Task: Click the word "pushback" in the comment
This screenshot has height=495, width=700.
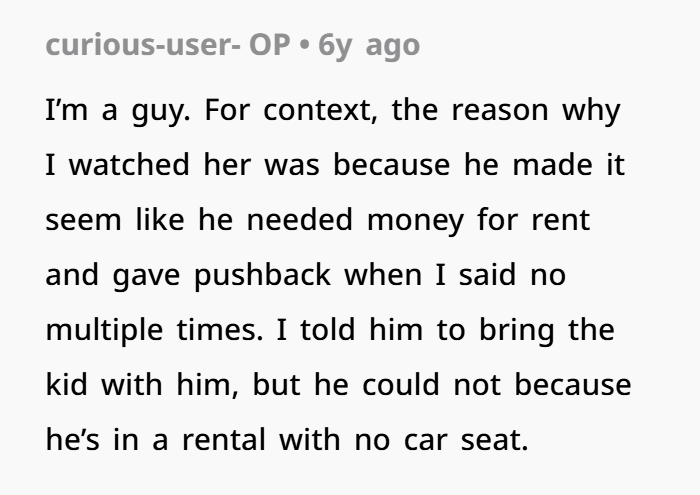Action: [262, 276]
